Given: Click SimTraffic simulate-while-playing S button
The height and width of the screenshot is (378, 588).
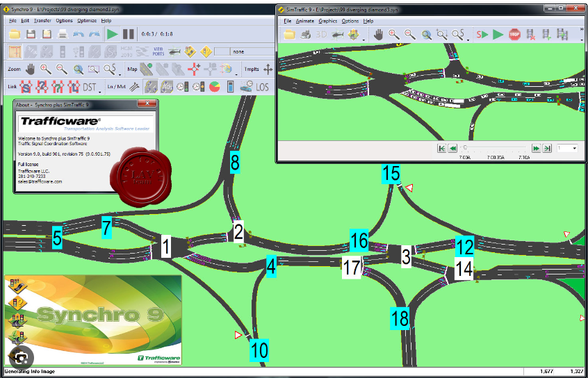Looking at the screenshot, I should click(482, 35).
